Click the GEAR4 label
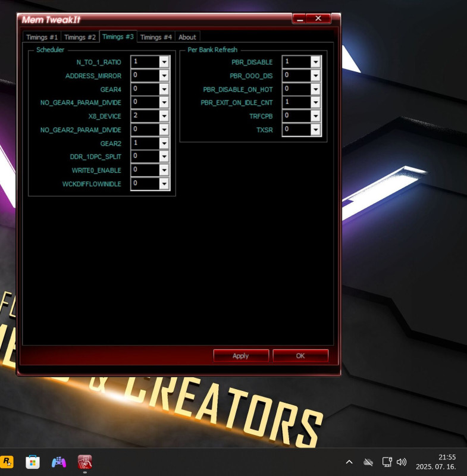This screenshot has width=467, height=476. tap(111, 90)
